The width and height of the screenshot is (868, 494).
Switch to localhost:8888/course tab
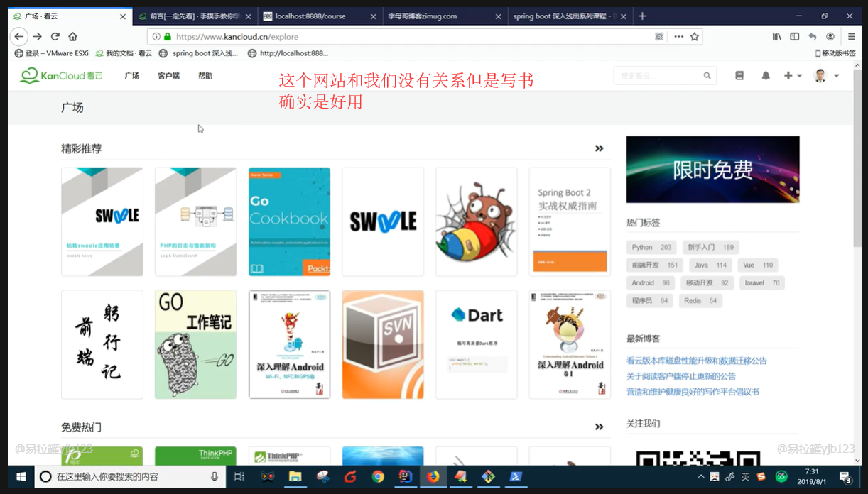pyautogui.click(x=319, y=16)
